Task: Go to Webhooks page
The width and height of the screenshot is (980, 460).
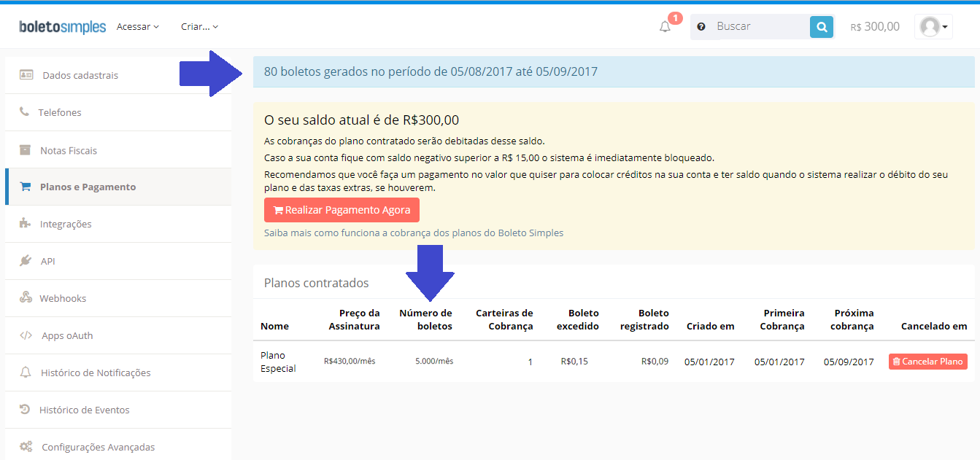Action: 117,298
